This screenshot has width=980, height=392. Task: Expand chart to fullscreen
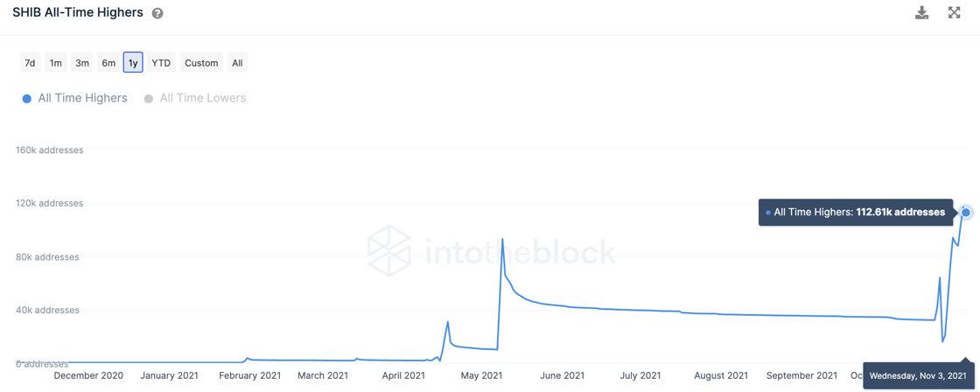954,12
